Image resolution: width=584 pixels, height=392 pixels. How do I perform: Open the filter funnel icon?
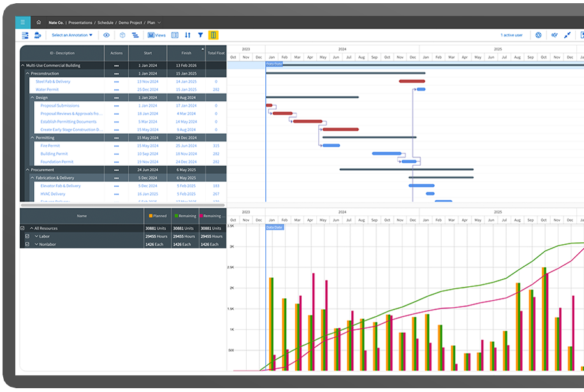(200, 35)
